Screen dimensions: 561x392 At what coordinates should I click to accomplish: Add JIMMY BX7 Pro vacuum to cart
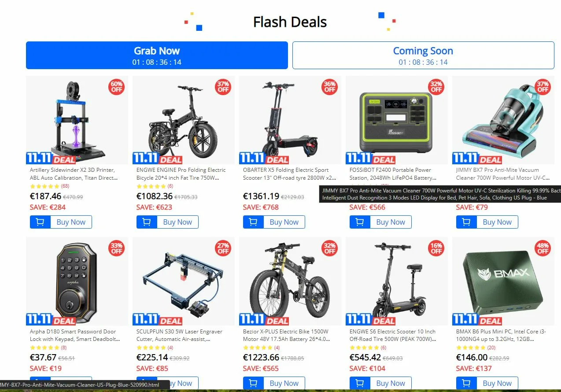[x=466, y=222]
